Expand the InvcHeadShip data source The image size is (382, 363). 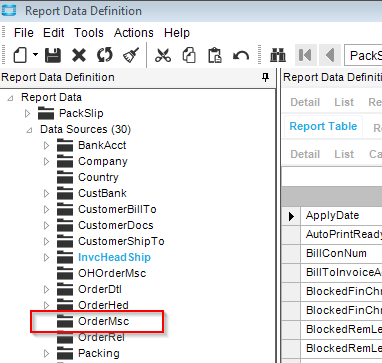47,257
